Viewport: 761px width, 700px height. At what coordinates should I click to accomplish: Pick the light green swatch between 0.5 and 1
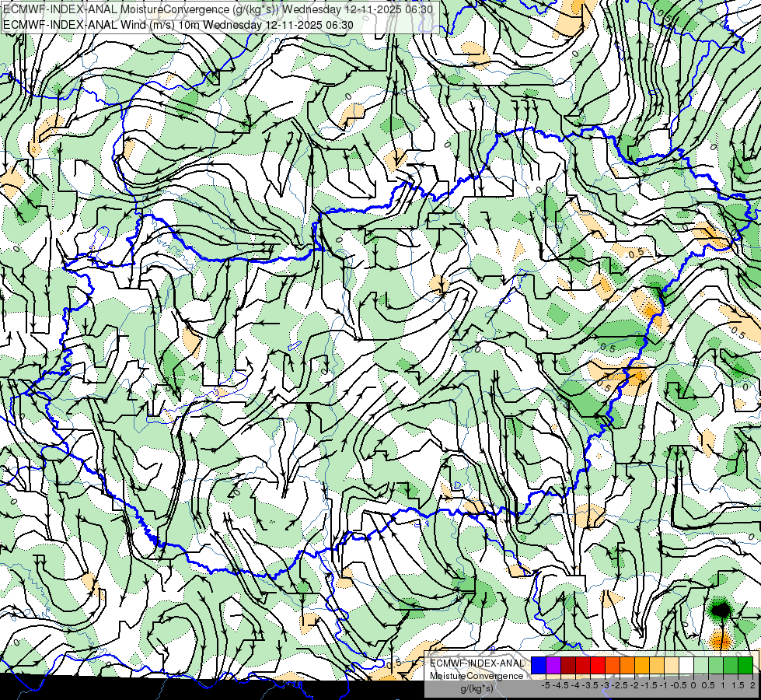[x=716, y=666]
